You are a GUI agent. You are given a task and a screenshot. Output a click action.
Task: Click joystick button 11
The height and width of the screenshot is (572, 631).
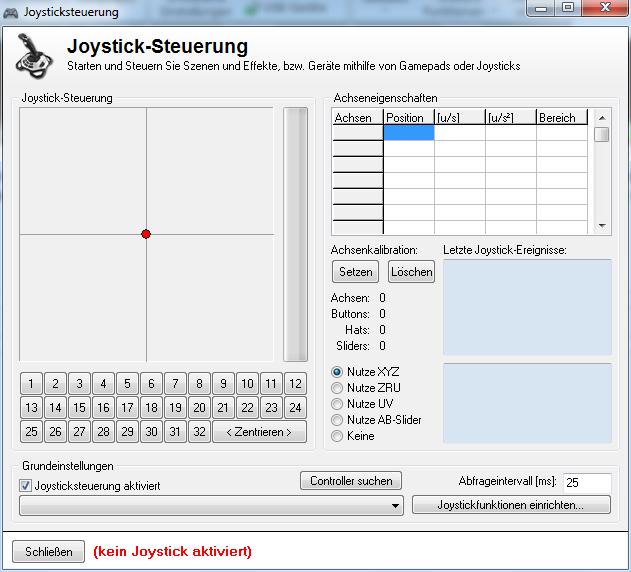(271, 384)
